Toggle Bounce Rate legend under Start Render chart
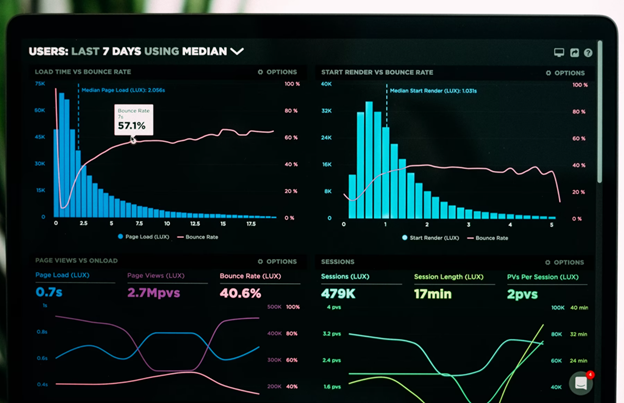The image size is (624, 403). point(488,238)
